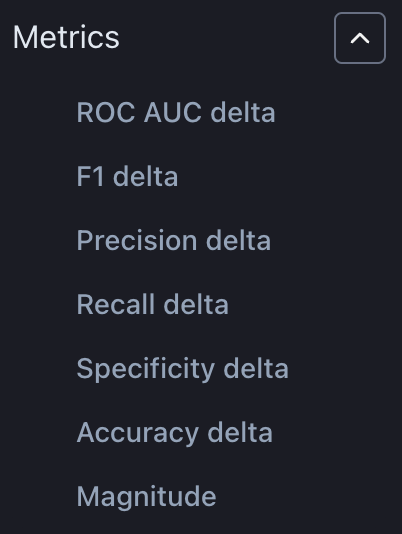Image resolution: width=402 pixels, height=534 pixels.
Task: Go to the F1 delta link
Action: coord(127,176)
